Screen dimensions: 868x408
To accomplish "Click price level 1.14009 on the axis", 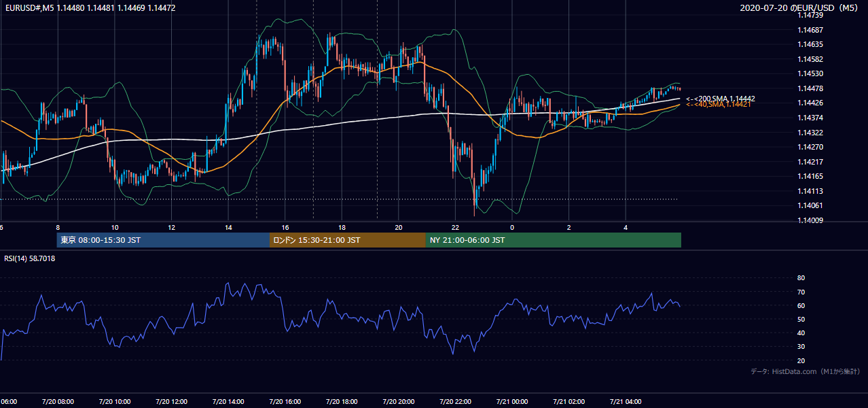I will [x=810, y=220].
